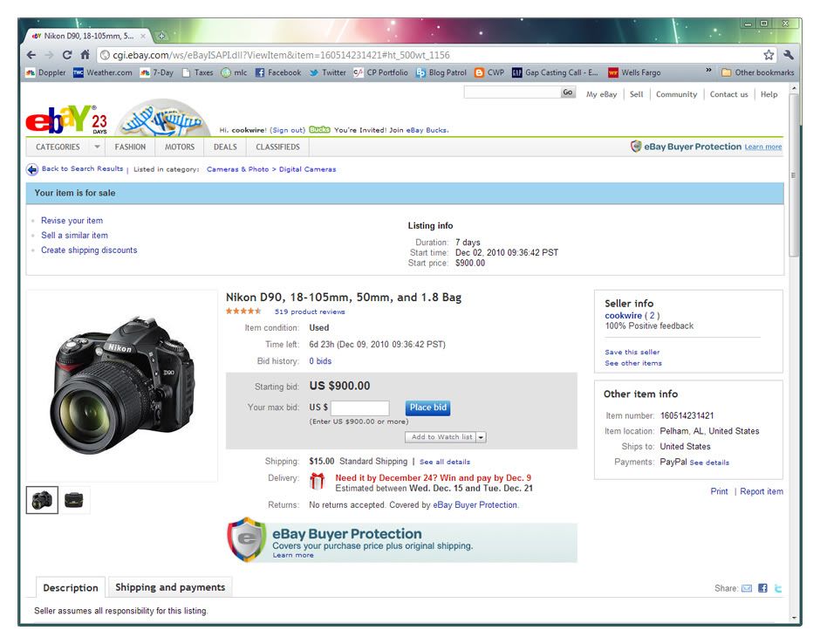Open the DEALS tab
820x644 pixels.
tap(225, 147)
